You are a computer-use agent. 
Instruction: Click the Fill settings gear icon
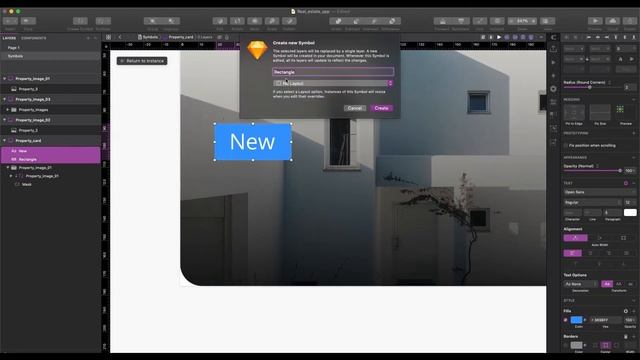pos(626,311)
